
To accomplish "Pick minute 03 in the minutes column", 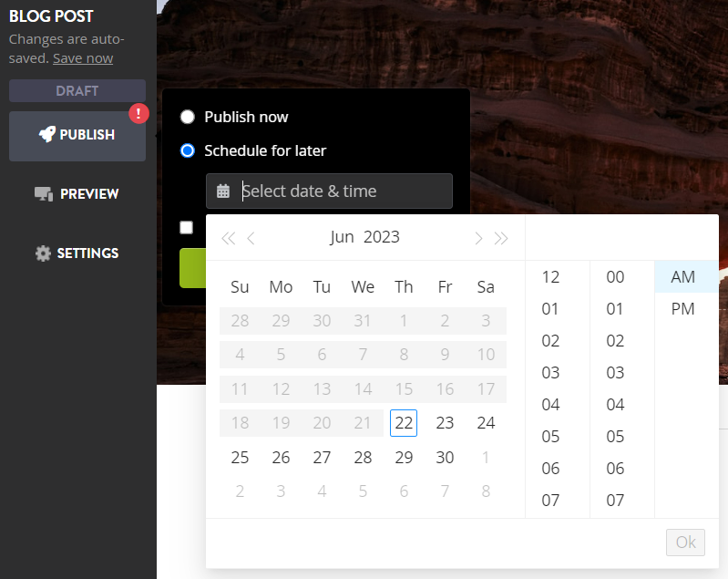I will (615, 373).
